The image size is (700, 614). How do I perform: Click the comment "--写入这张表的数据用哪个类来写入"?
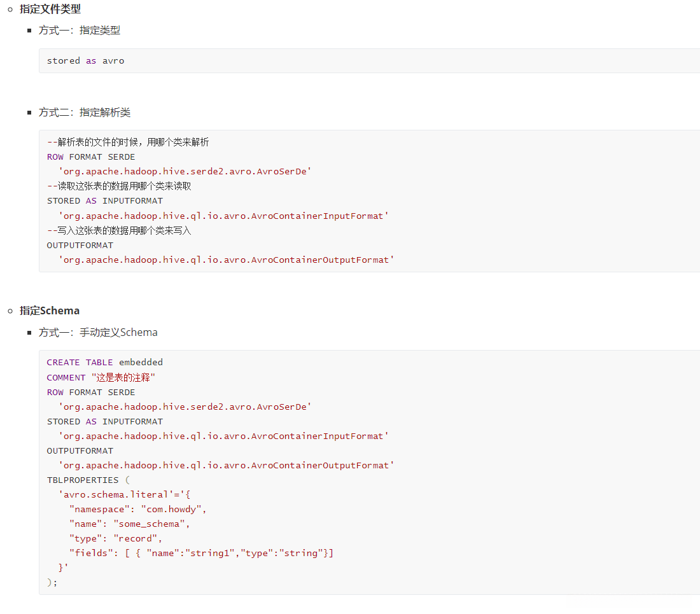click(x=119, y=230)
